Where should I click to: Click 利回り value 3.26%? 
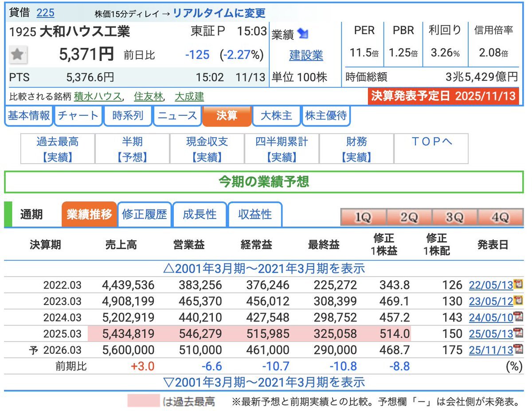point(445,53)
